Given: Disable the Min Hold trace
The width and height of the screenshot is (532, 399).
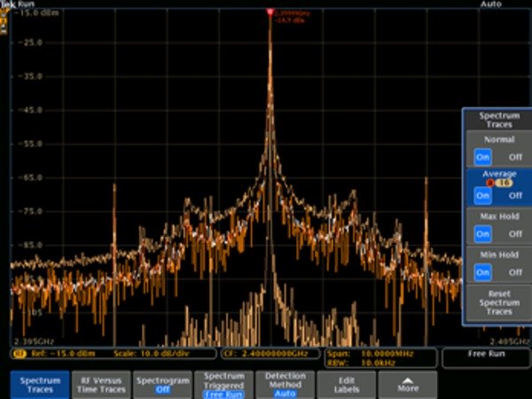Looking at the screenshot, I should pos(514,273).
